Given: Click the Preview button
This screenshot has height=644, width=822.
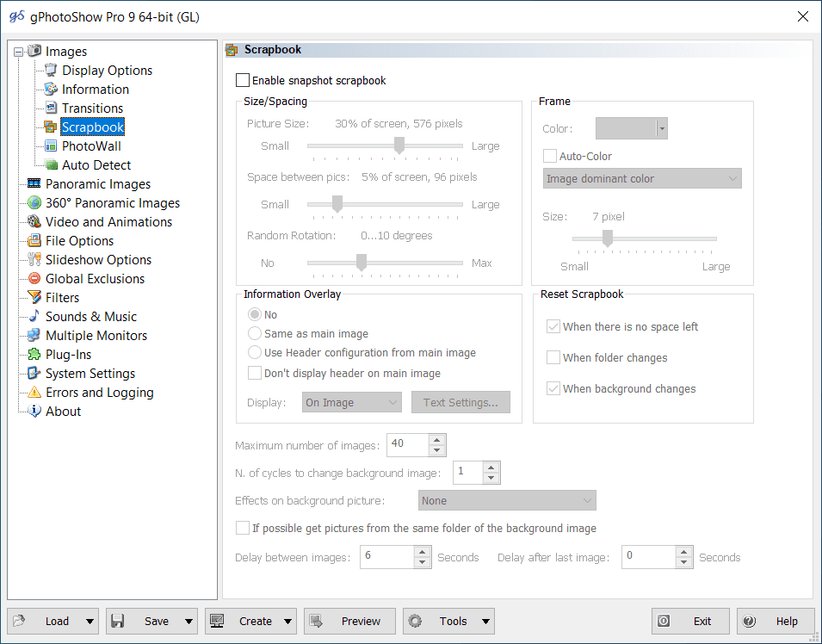Looking at the screenshot, I should pos(349,622).
